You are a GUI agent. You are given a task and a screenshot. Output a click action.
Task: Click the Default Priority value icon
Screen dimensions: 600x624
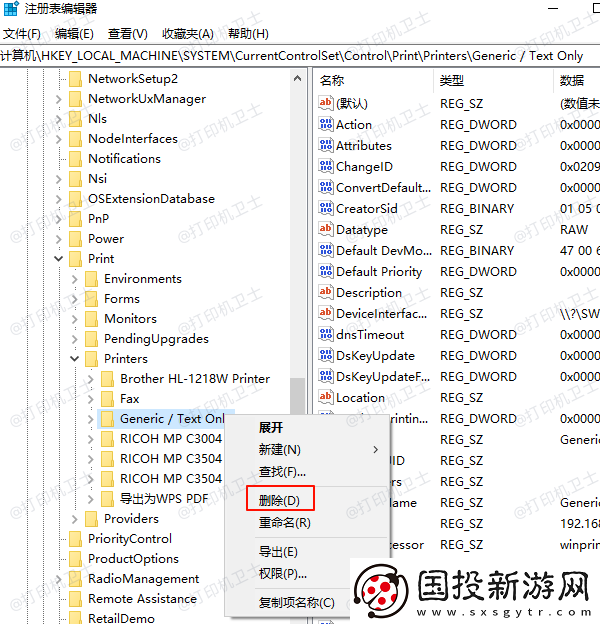[x=325, y=271]
